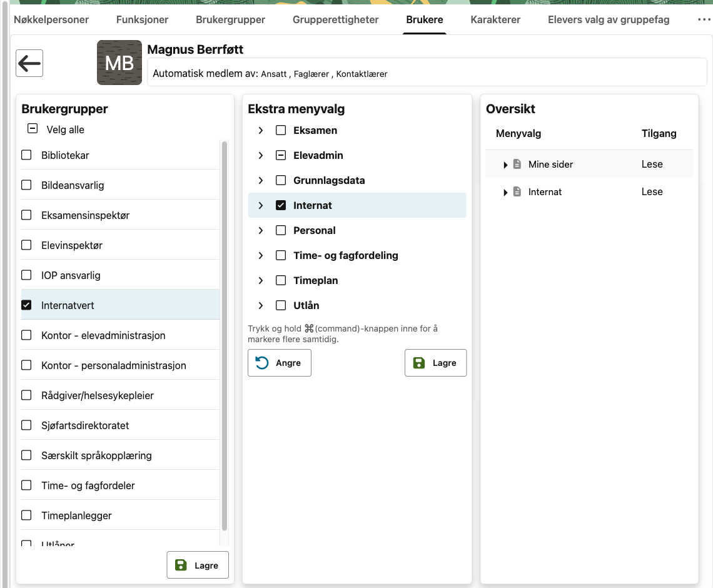Open the Funksjoner tab
This screenshot has height=588, width=713.
click(x=143, y=19)
